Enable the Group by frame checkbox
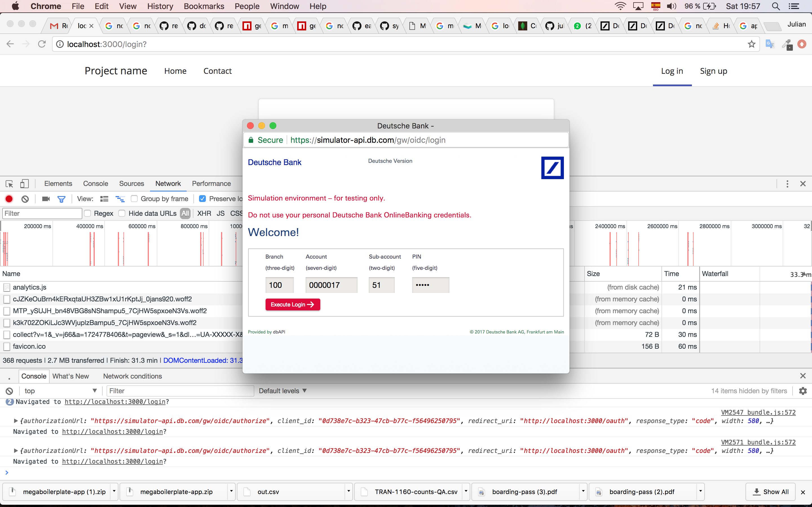The width and height of the screenshot is (812, 507). [x=134, y=199]
